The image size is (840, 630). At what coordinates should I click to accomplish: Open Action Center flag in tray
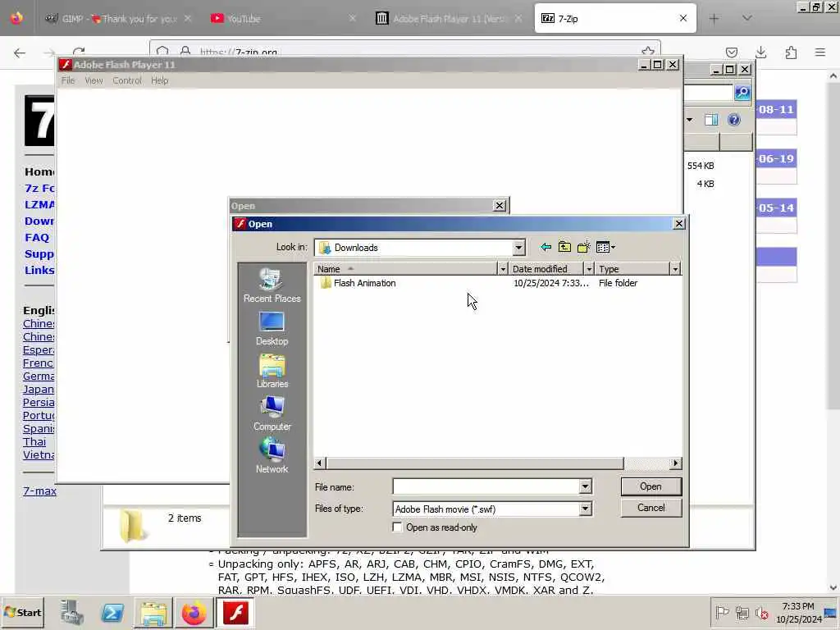click(722, 612)
